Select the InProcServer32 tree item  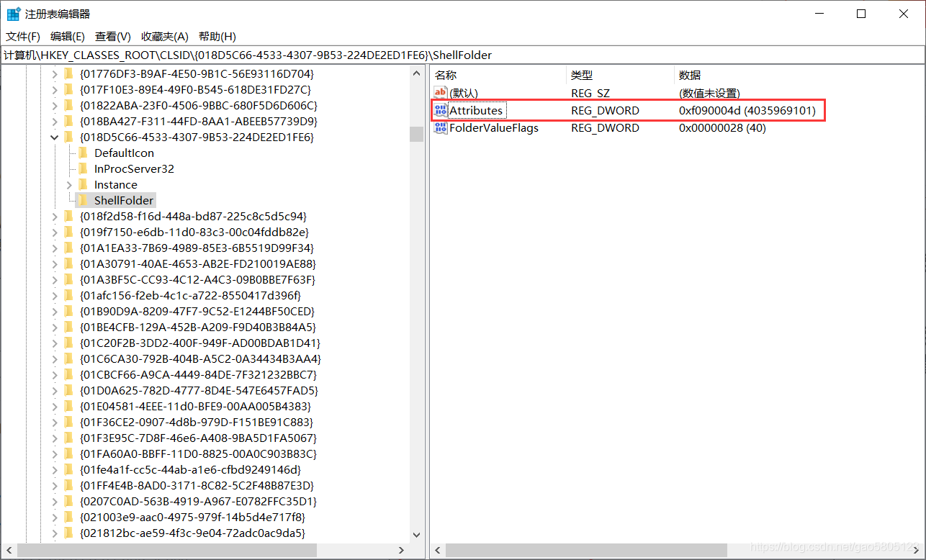[134, 168]
